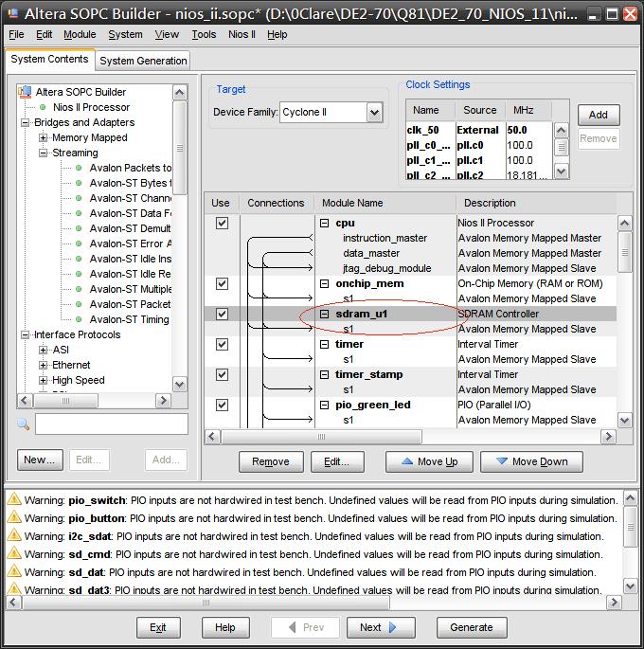Click the clock settings Add button
This screenshot has height=649, width=644.
[599, 115]
